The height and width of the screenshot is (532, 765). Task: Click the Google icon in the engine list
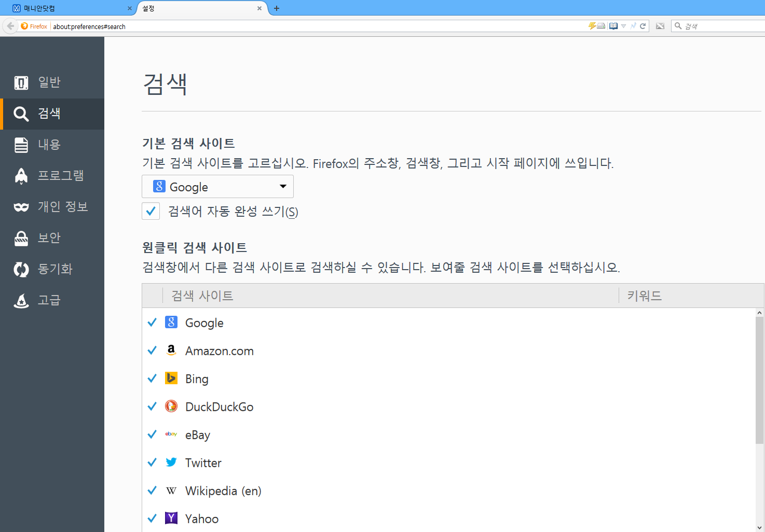(171, 322)
